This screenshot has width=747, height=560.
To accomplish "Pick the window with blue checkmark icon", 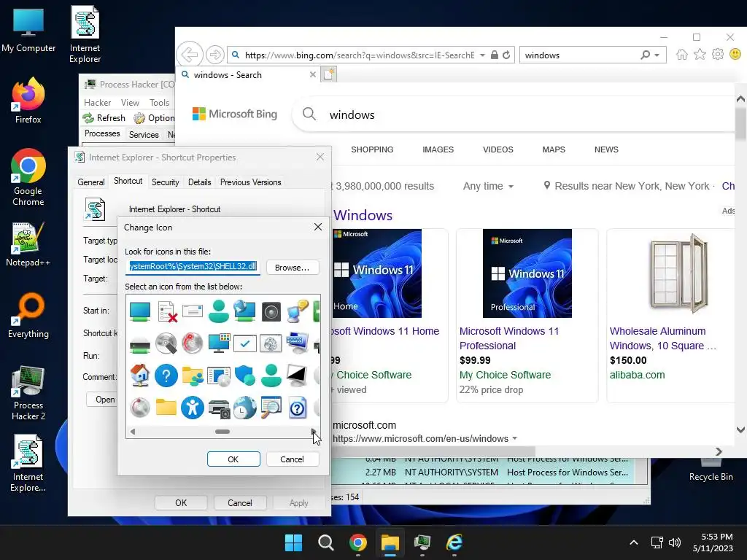I will [245, 343].
